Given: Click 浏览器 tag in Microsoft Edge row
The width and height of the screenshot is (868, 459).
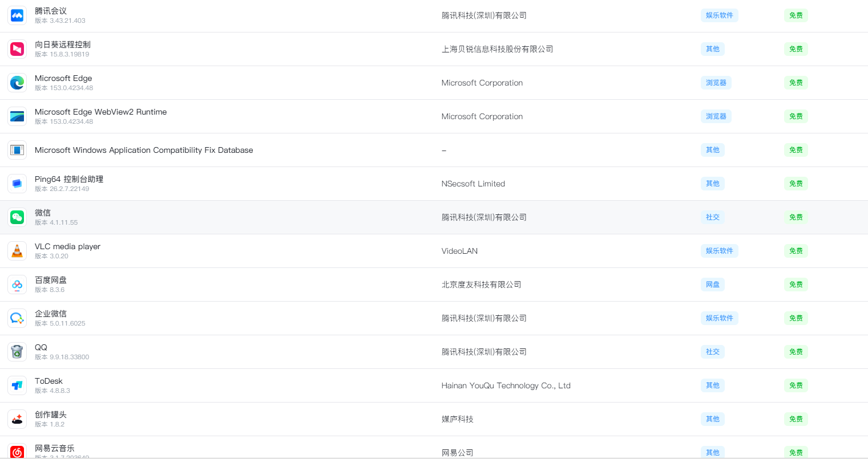Looking at the screenshot, I should [x=716, y=83].
